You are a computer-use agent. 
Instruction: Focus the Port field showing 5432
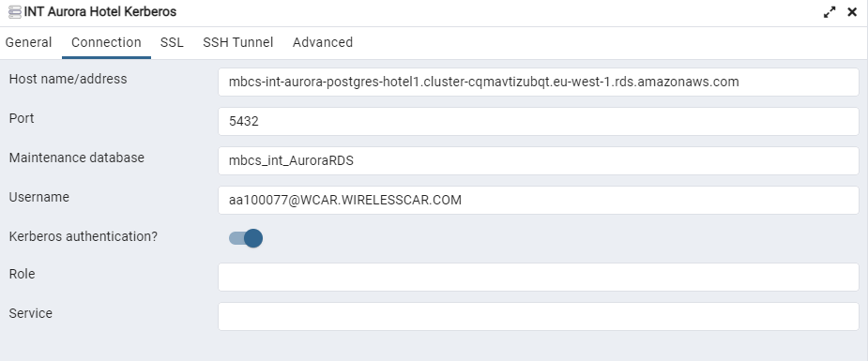538,121
